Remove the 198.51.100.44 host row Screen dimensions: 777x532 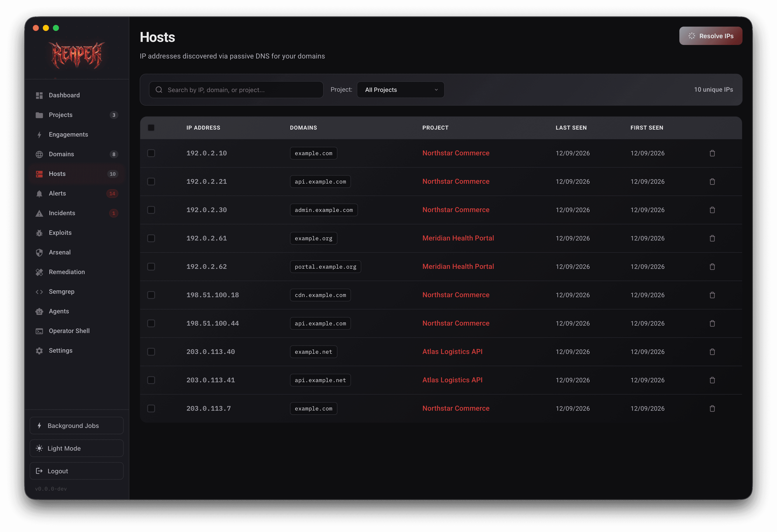(712, 323)
